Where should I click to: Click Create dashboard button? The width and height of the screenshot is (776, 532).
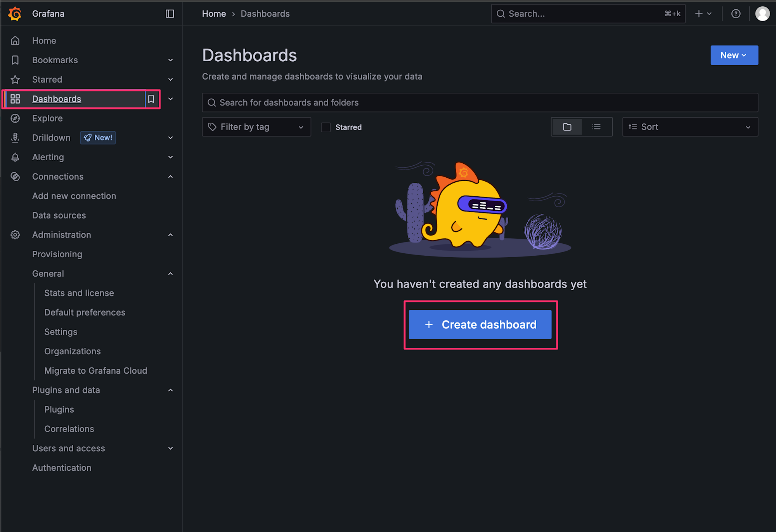click(480, 324)
